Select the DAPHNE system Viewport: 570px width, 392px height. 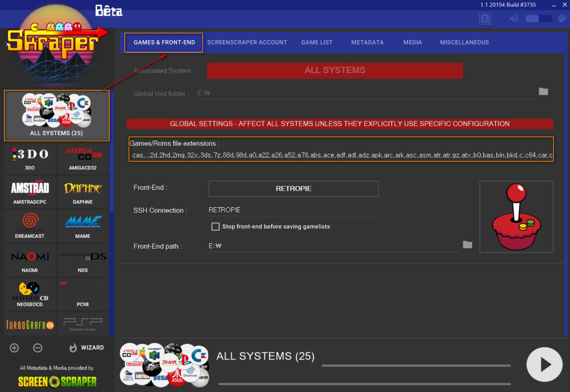click(83, 193)
